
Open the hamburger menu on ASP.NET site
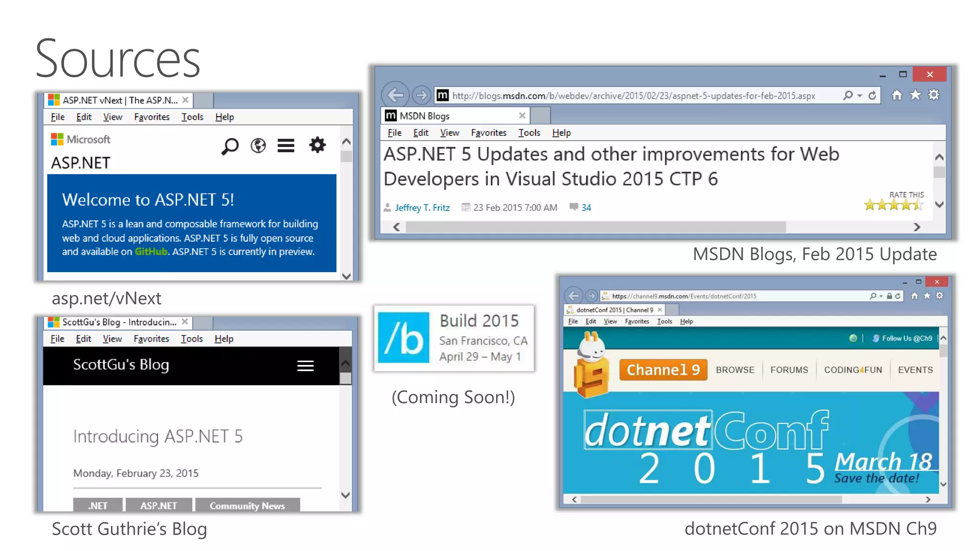point(286,145)
